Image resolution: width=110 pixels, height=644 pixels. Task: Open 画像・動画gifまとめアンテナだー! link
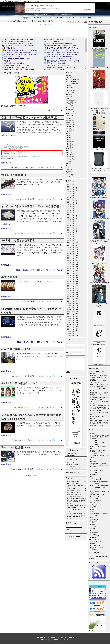tap(66, 18)
